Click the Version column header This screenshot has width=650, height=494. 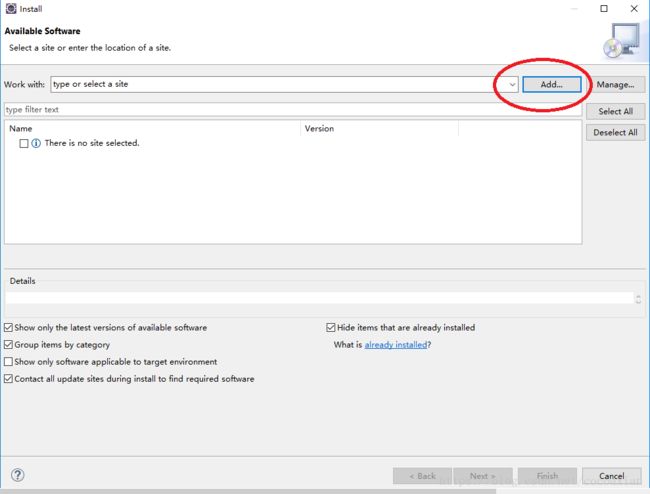380,128
